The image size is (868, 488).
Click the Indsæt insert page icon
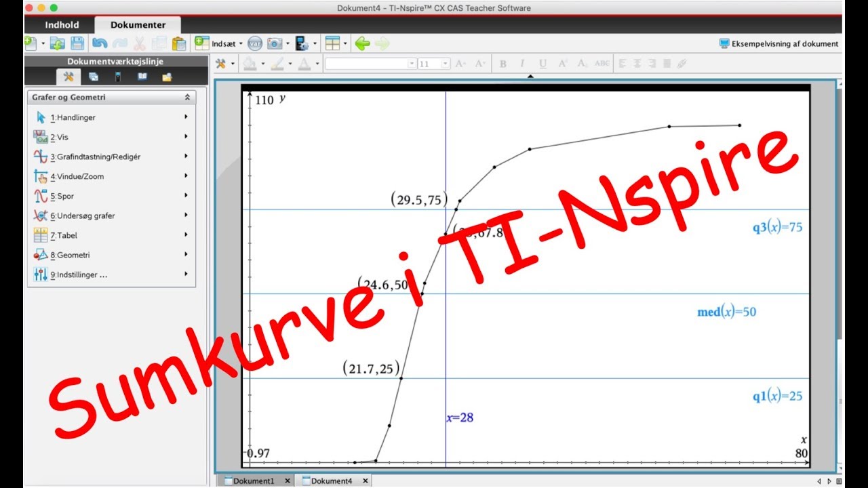202,43
